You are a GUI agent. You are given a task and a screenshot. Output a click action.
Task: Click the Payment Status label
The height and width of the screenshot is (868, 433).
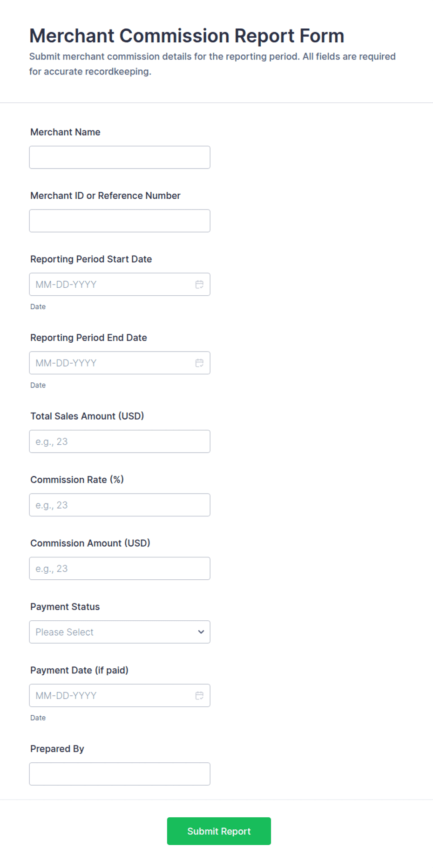pyautogui.click(x=65, y=607)
